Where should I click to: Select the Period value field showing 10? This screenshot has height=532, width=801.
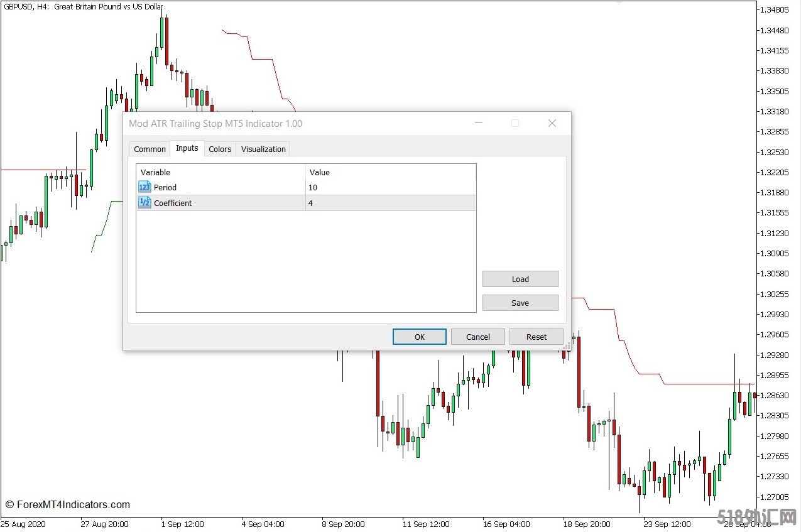click(x=390, y=187)
